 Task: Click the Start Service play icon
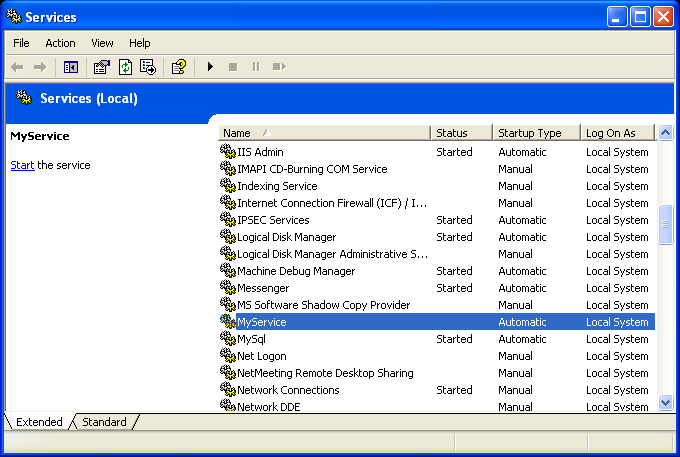[210, 67]
